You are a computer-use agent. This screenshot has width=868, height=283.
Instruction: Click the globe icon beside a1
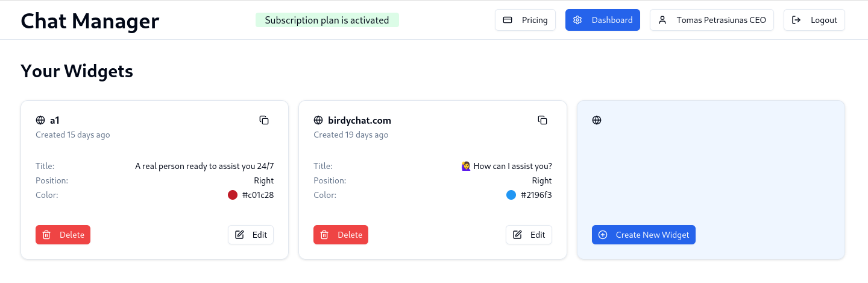click(x=40, y=120)
